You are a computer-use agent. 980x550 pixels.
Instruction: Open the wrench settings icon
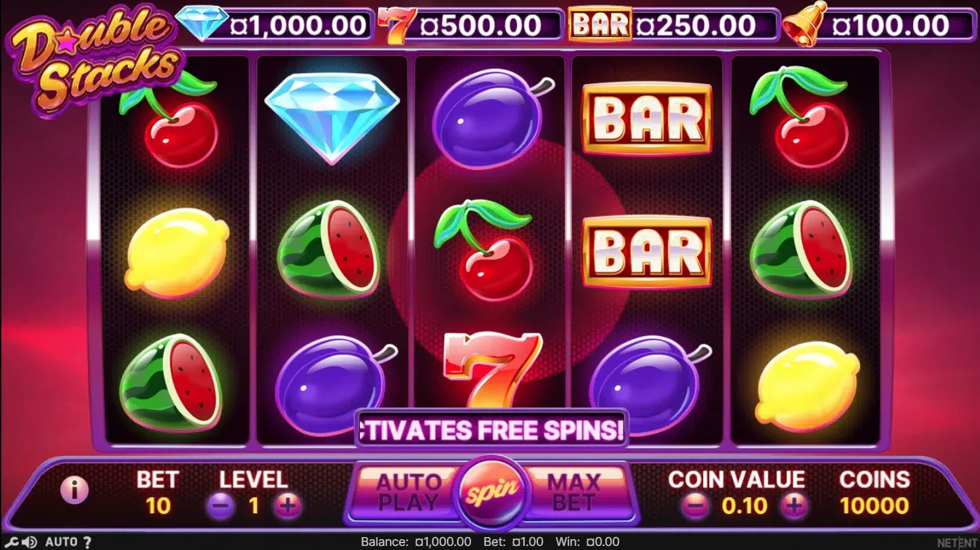12,542
